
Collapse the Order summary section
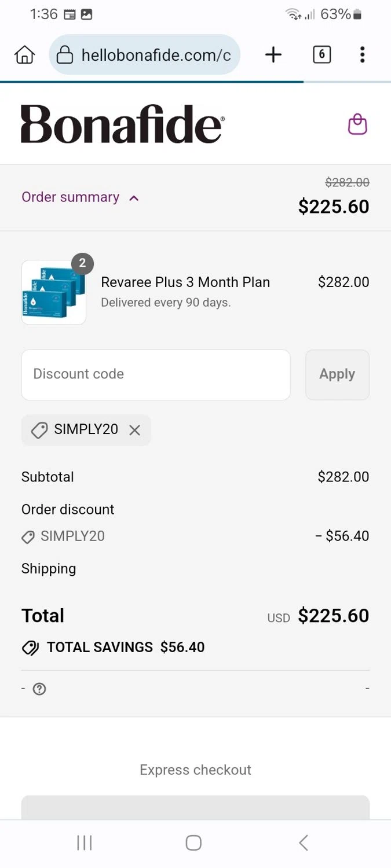coord(71,197)
